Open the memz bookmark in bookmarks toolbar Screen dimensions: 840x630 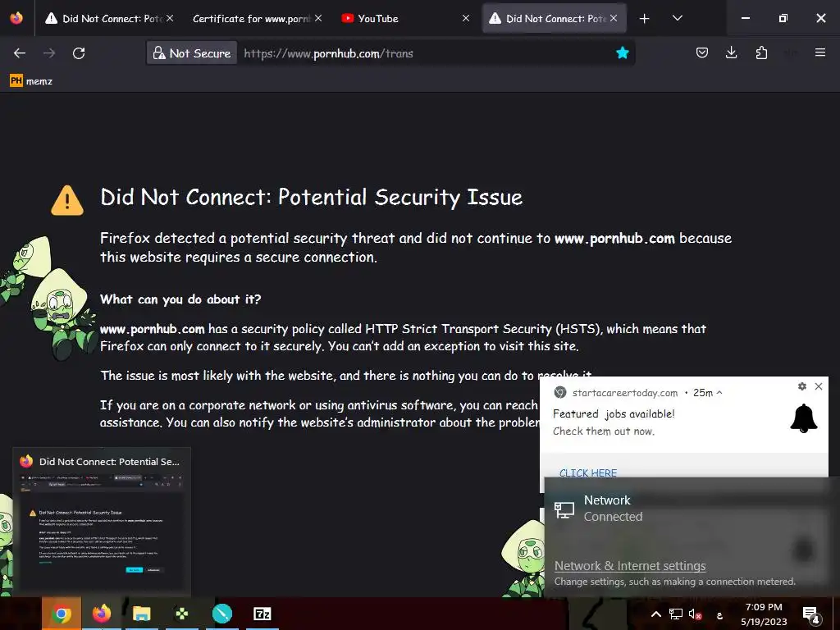[31, 81]
